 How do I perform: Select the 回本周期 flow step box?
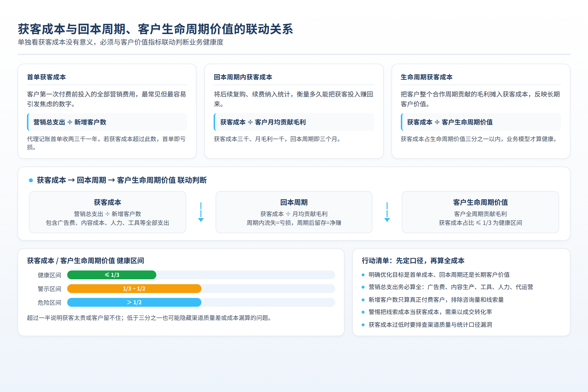pos(294,212)
